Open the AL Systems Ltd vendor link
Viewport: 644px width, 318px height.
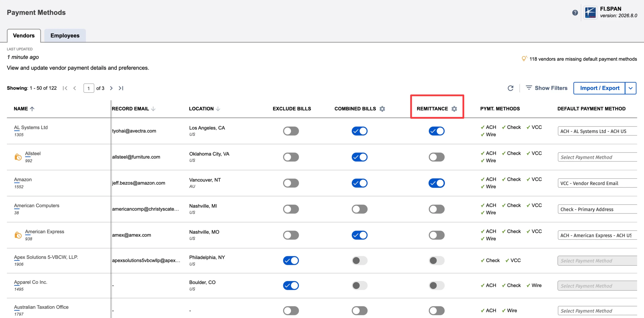31,128
